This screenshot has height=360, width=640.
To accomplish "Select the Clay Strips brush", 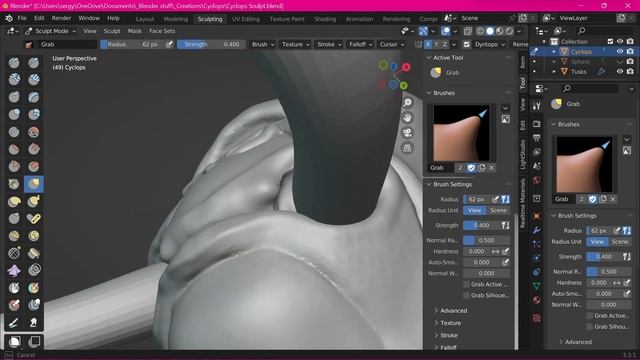I will (x=33, y=80).
